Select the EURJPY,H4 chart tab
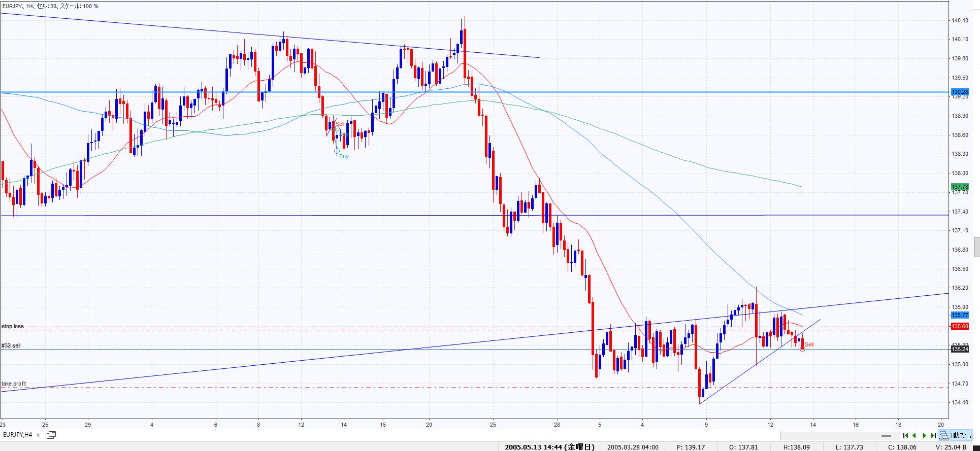This screenshot has height=451, width=980. coord(18,435)
